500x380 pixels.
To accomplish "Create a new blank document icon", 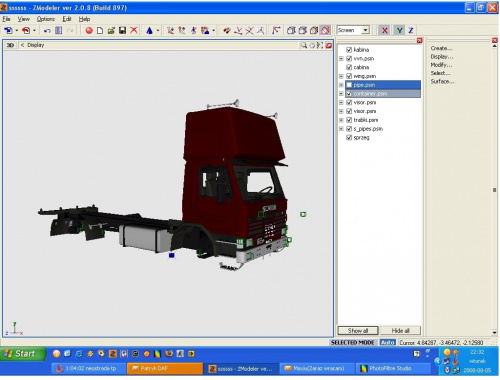I will coord(100,31).
